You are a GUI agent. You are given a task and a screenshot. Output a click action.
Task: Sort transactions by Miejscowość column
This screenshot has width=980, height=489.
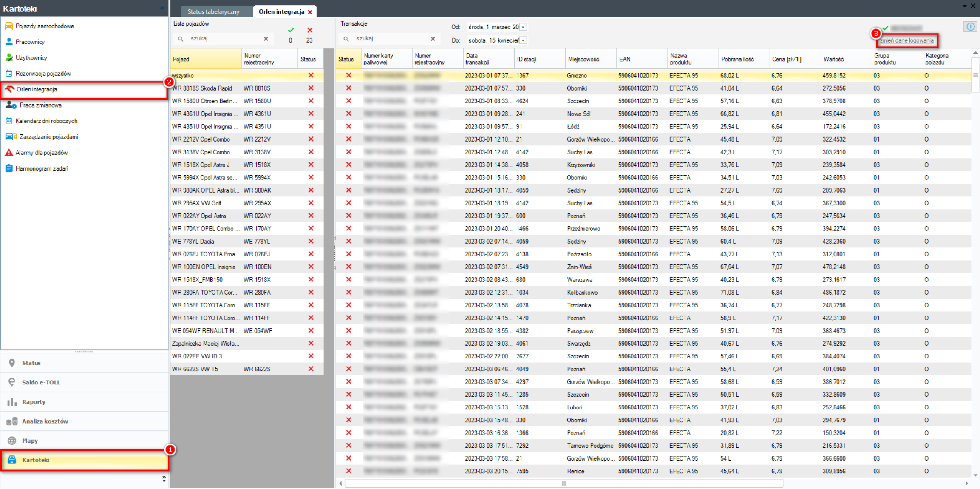pos(591,59)
